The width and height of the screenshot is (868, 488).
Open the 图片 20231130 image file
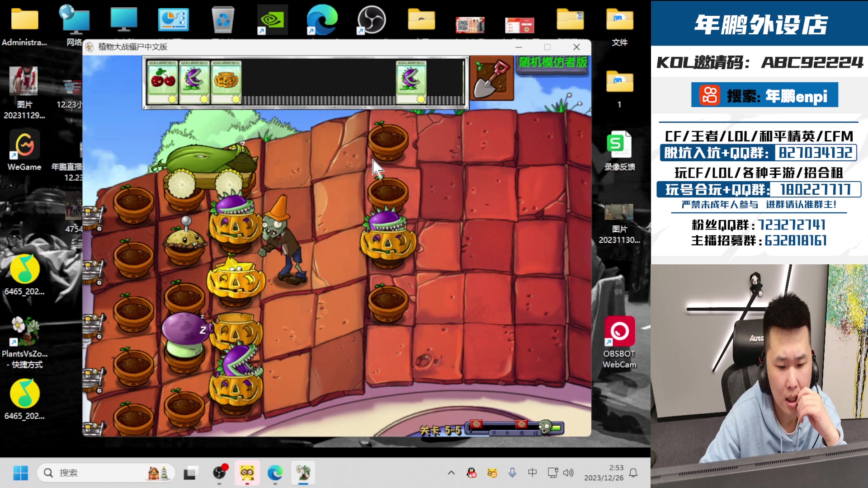(x=619, y=223)
